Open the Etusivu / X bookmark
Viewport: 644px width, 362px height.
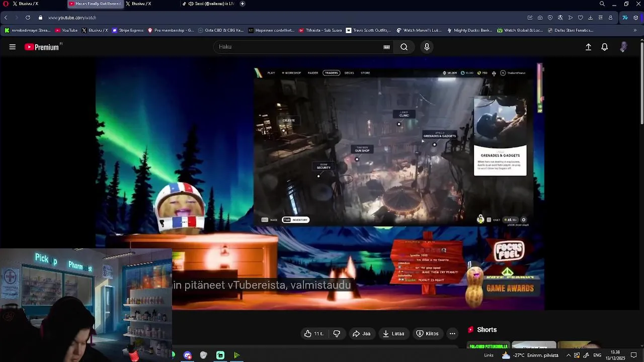[x=95, y=30]
